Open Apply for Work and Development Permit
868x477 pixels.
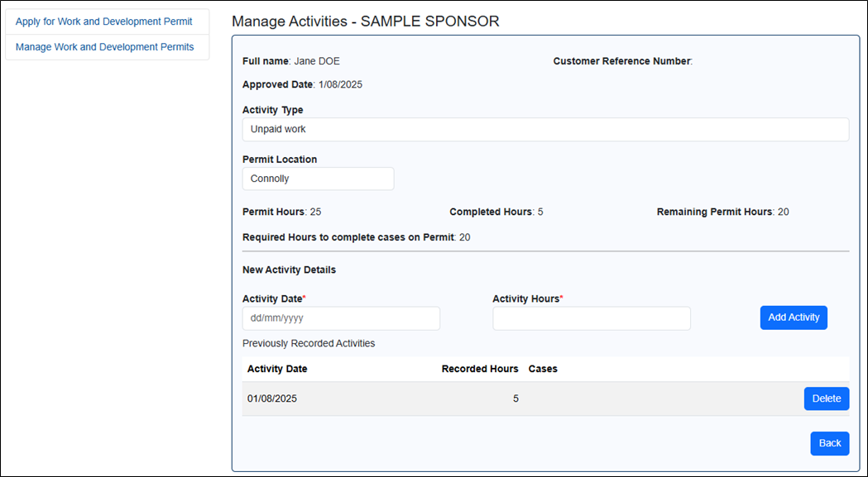pos(103,21)
